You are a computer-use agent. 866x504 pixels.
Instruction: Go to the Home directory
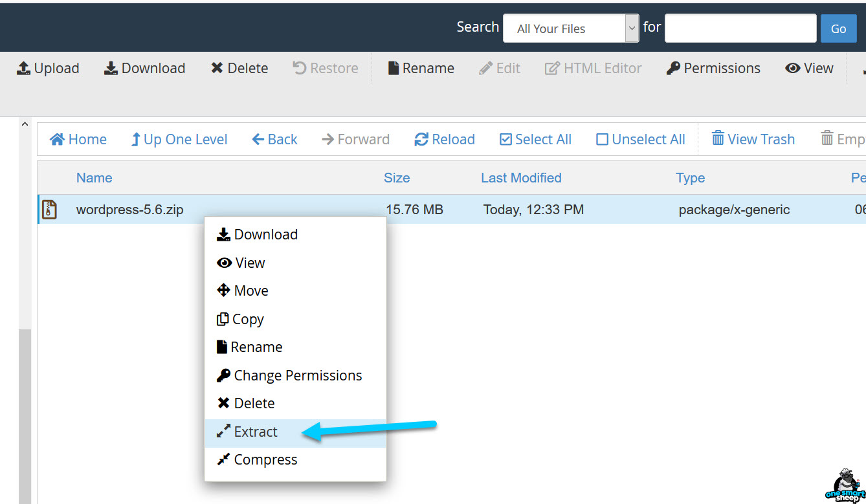78,139
